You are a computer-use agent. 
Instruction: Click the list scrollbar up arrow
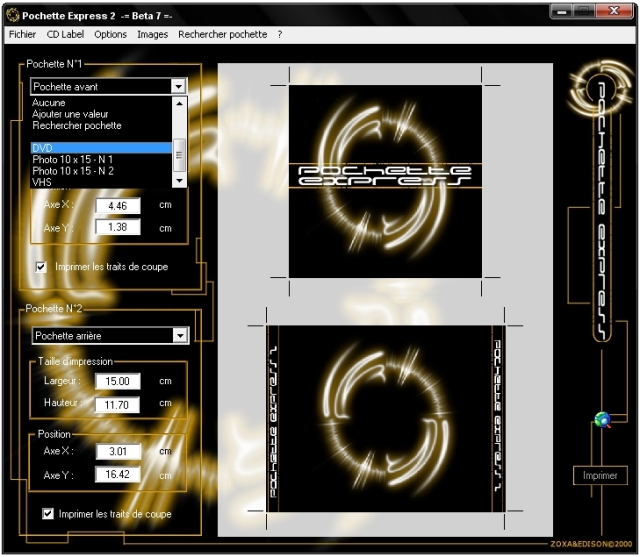(x=179, y=104)
